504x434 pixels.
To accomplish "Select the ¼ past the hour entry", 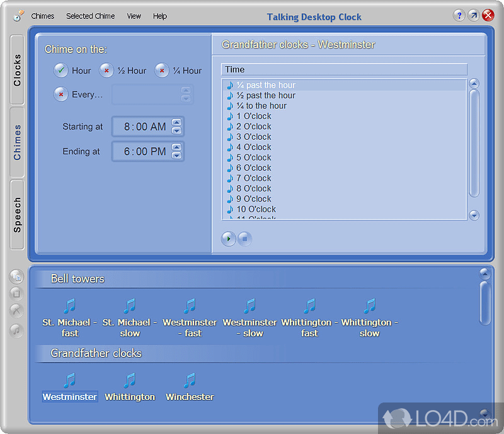I will tap(265, 84).
